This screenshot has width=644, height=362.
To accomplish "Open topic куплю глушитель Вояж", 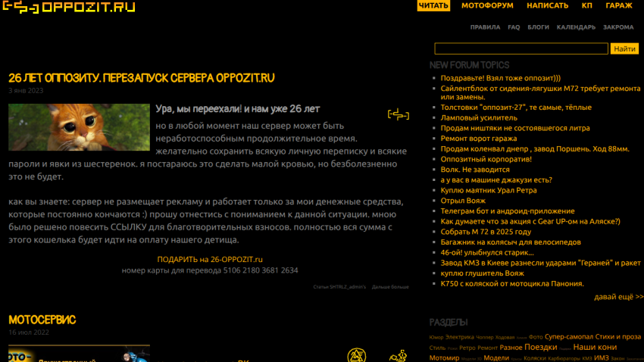I will [482, 273].
